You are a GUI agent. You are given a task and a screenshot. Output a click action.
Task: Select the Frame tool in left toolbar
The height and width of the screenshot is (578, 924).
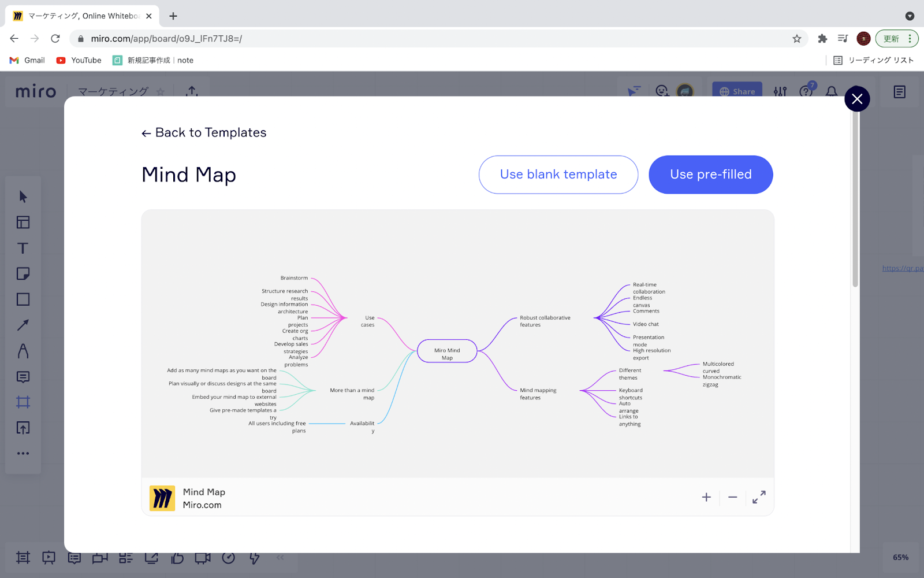pos(23,402)
